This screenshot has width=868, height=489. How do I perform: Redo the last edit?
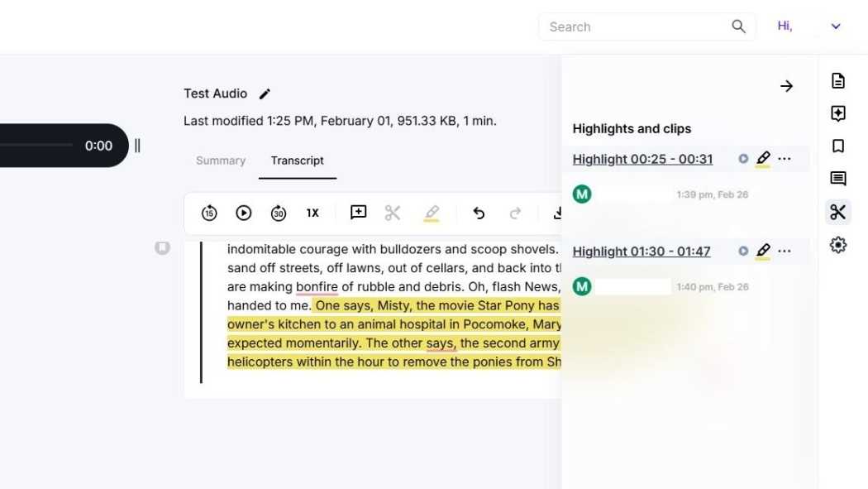tap(515, 213)
